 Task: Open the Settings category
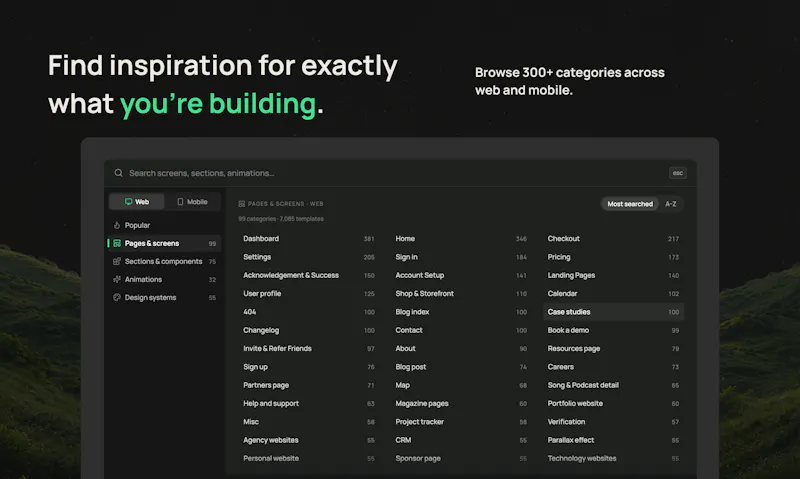tap(309, 257)
